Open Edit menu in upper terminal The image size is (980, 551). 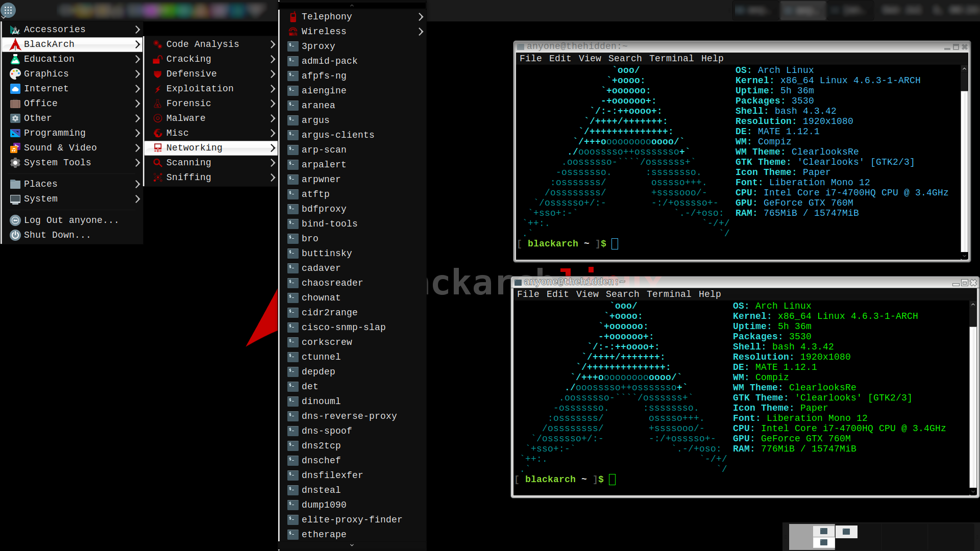click(x=560, y=59)
